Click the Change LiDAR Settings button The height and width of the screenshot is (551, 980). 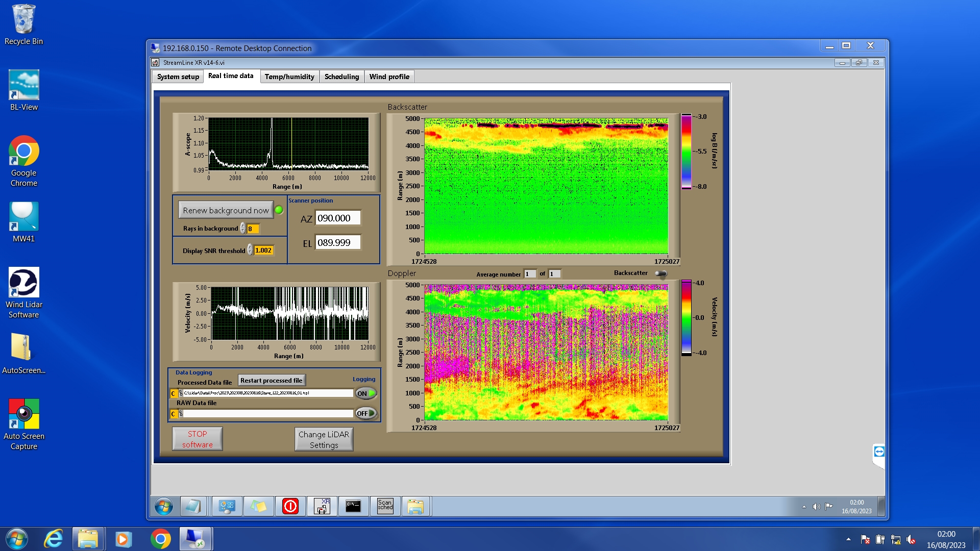click(x=324, y=439)
